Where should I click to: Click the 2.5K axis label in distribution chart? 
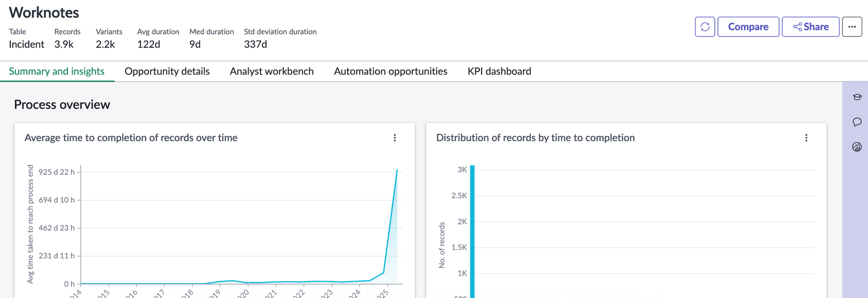coord(459,196)
